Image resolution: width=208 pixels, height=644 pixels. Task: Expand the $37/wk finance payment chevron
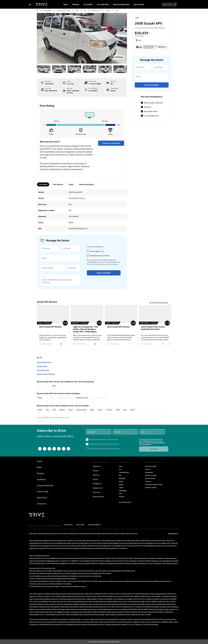pos(166,47)
